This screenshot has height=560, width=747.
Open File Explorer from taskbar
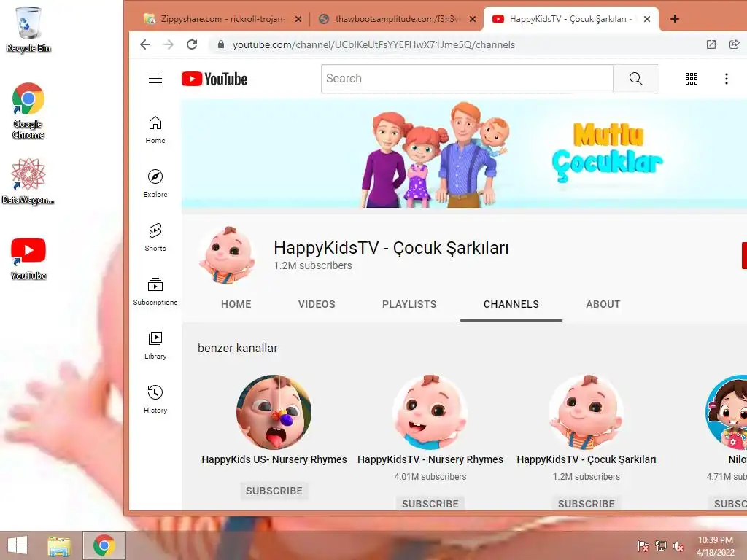[x=59, y=545]
